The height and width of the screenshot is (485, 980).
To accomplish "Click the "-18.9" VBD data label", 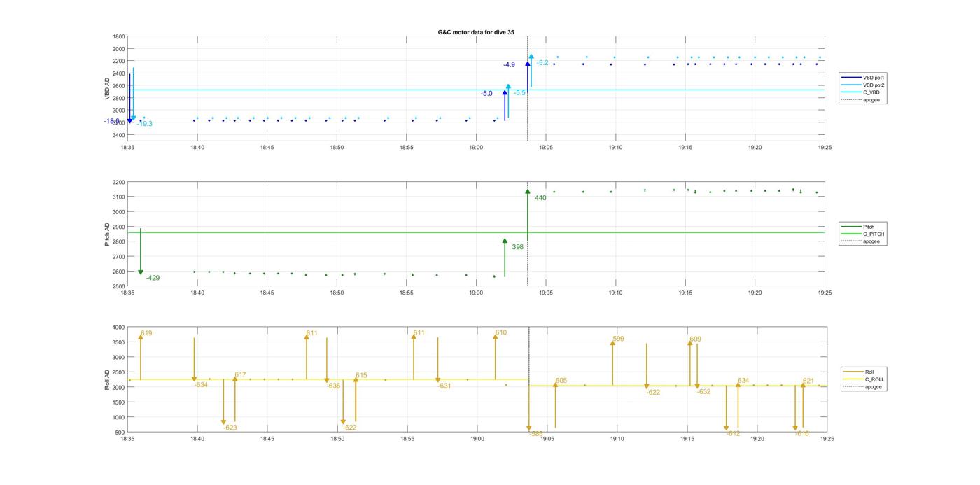I will (x=111, y=121).
